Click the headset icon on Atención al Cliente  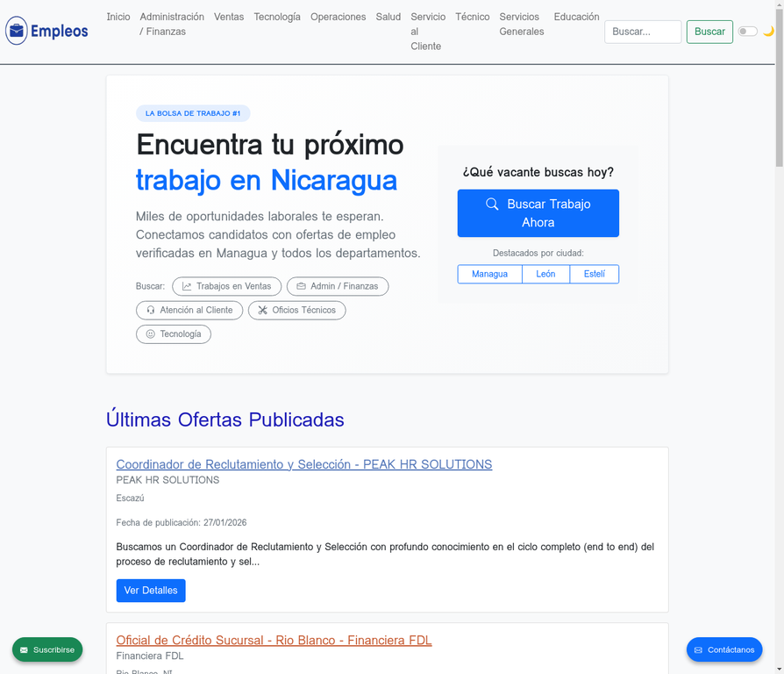click(x=151, y=310)
